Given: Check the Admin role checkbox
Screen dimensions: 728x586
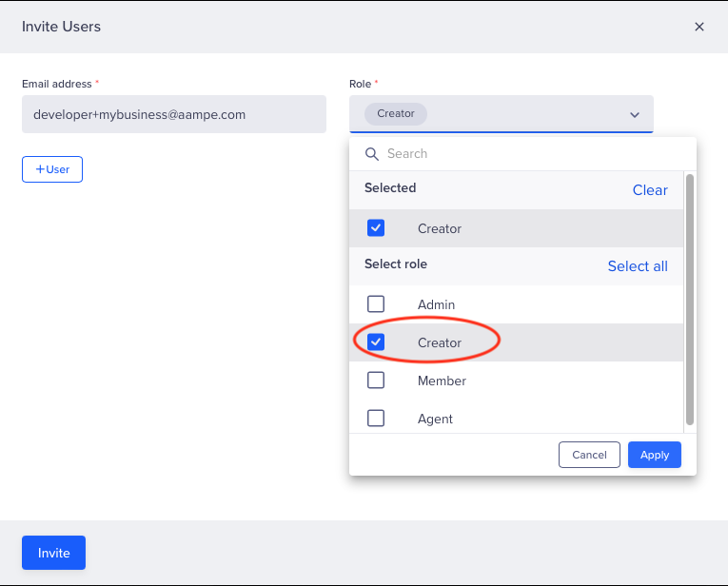Looking at the screenshot, I should pos(376,303).
